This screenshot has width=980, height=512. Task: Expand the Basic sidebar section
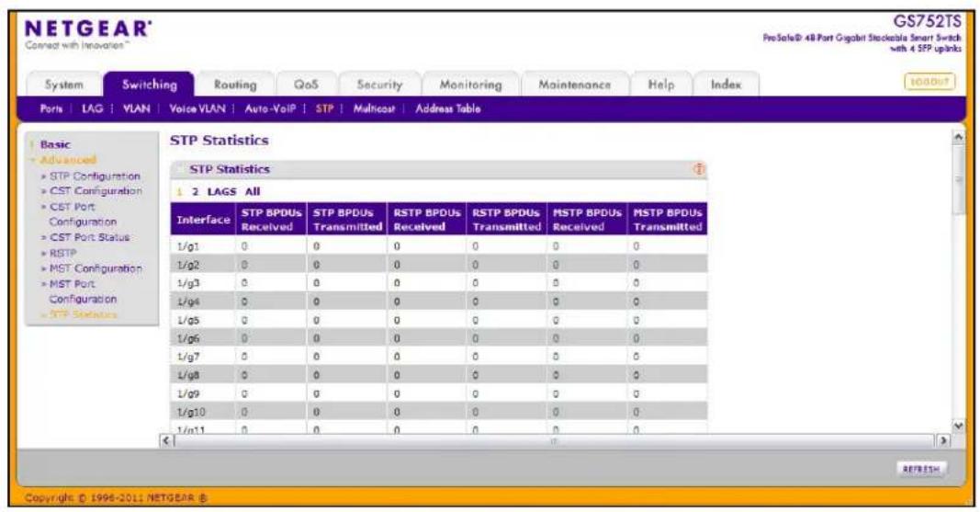[x=55, y=144]
